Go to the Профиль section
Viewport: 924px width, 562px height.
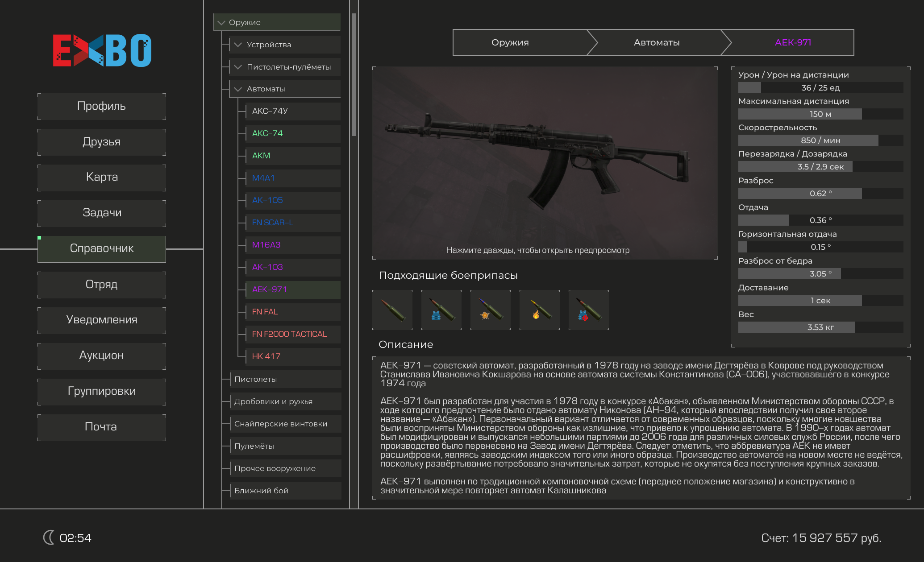point(102,106)
